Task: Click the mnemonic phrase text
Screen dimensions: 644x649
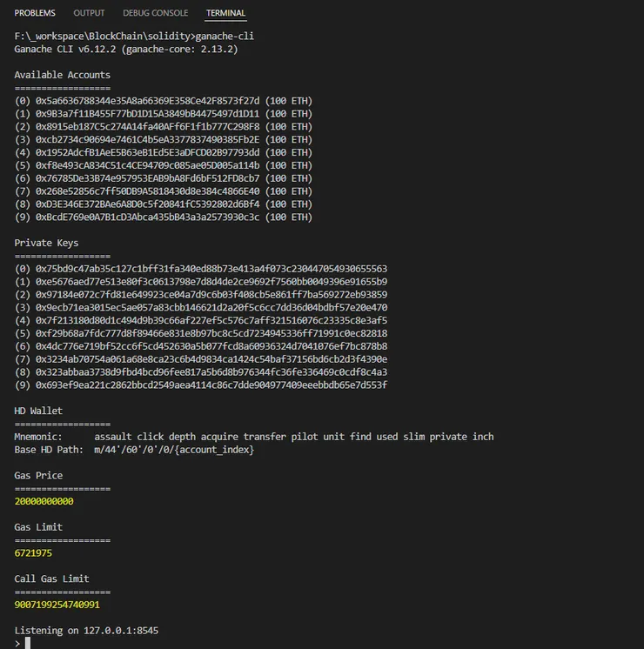Action: point(294,437)
